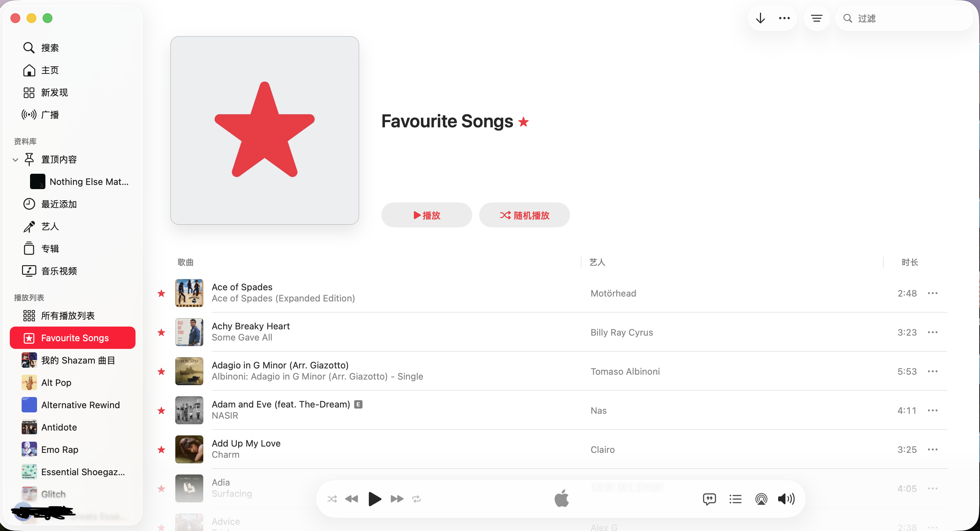Click the download arrow icon

click(760, 18)
